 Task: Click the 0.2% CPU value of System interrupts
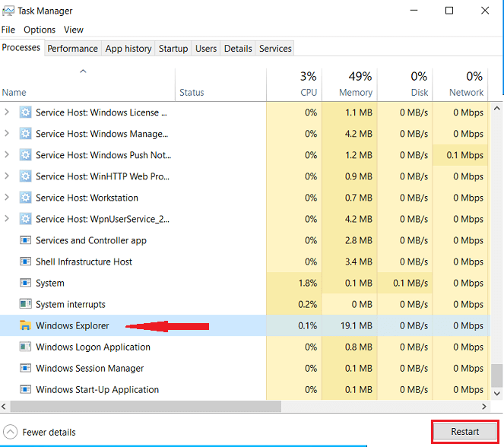click(x=308, y=304)
